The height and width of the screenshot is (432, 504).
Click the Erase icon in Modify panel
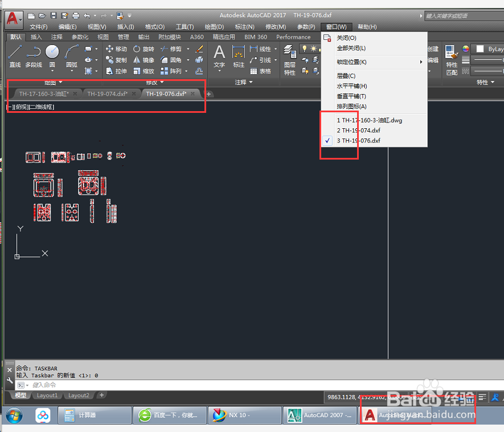199,49
